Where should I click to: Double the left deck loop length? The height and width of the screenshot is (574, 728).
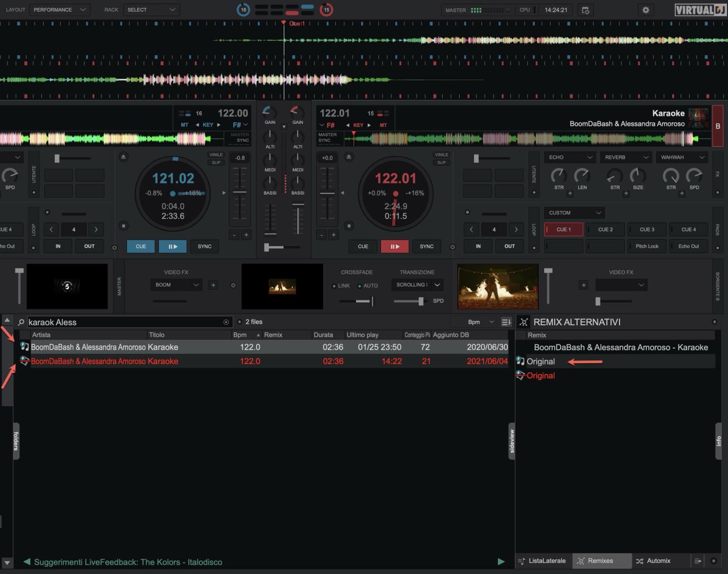tap(96, 230)
